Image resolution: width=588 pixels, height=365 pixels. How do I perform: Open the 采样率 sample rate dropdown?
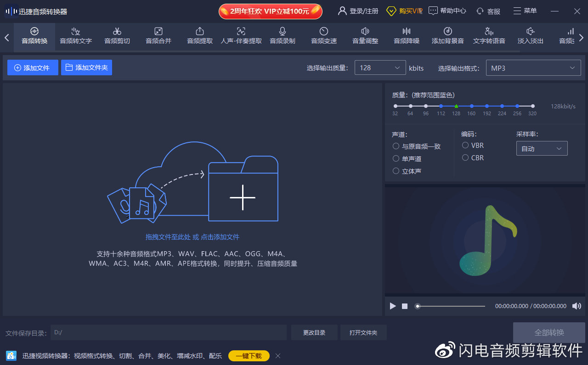[542, 148]
